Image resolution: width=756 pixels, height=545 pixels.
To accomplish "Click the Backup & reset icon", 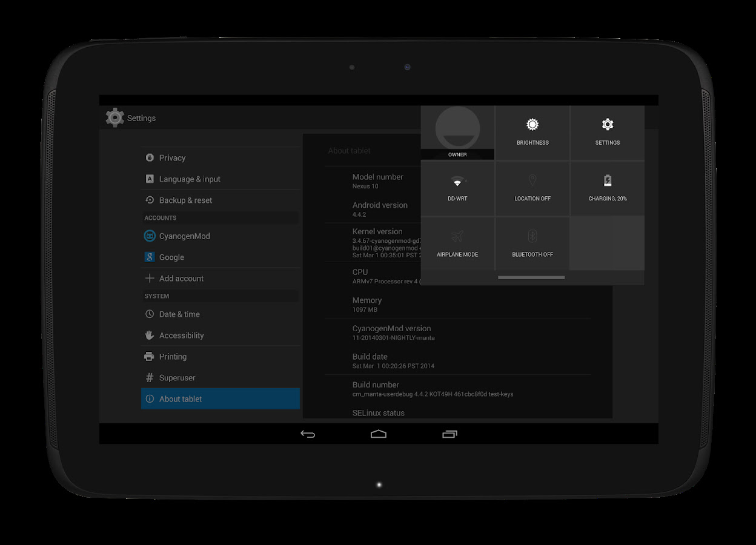I will point(150,200).
